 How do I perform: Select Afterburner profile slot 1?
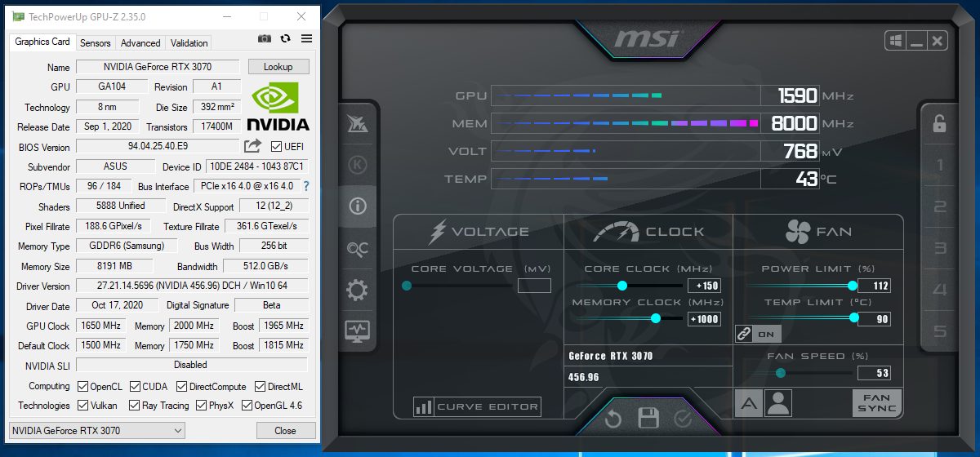pos(940,166)
